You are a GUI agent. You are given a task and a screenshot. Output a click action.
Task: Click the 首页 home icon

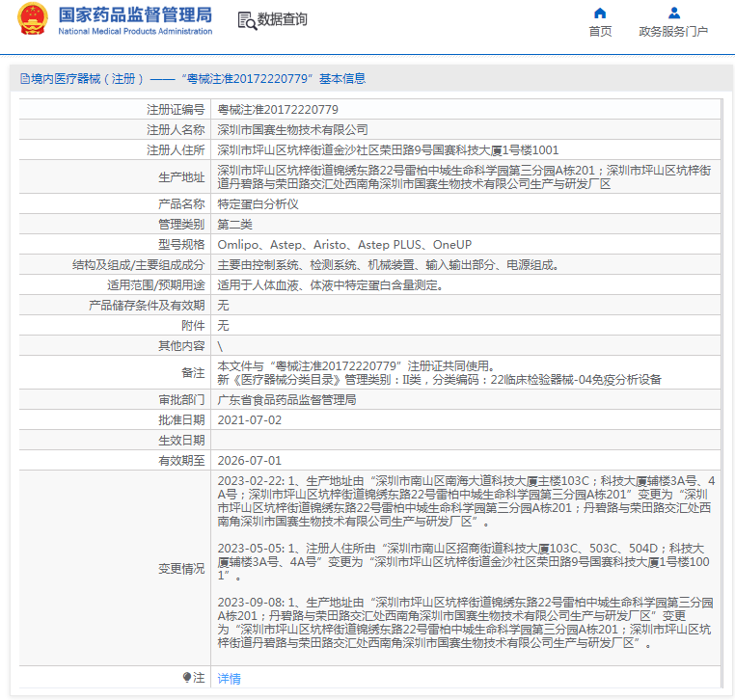click(600, 13)
